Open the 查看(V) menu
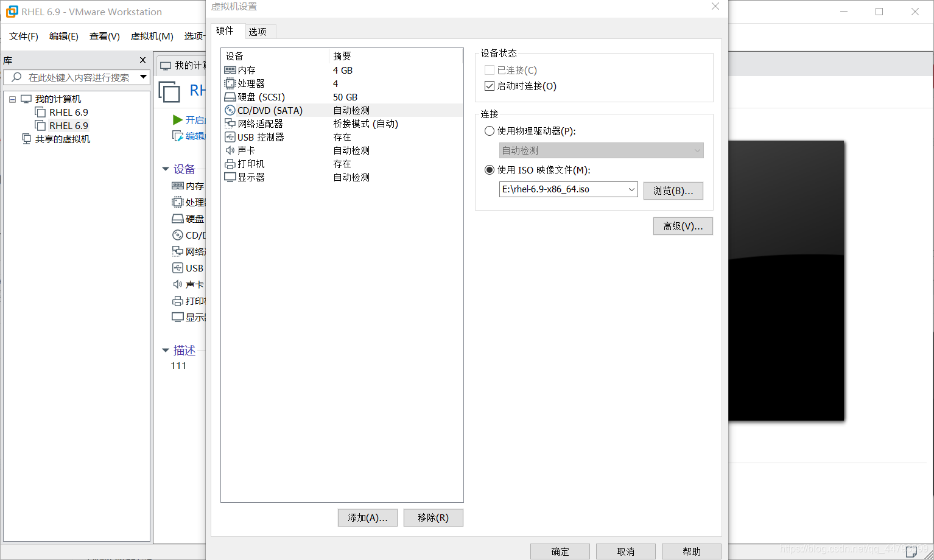This screenshot has width=934, height=560. pyautogui.click(x=105, y=37)
